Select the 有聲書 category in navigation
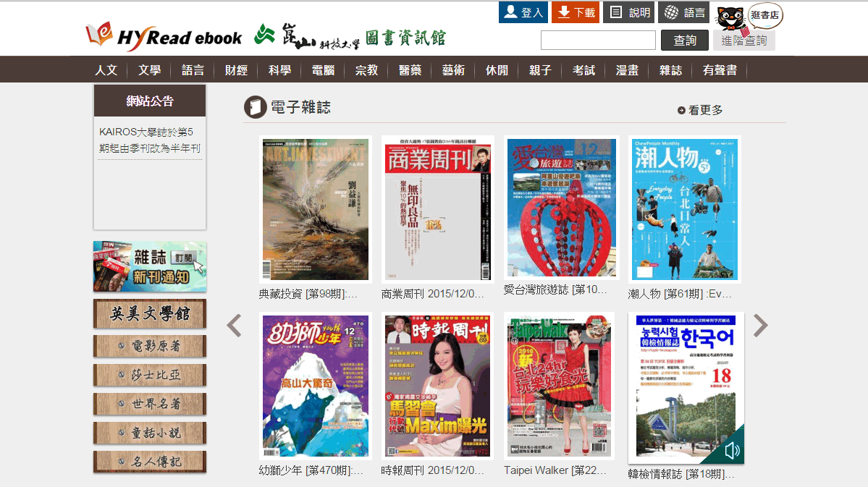 click(720, 69)
